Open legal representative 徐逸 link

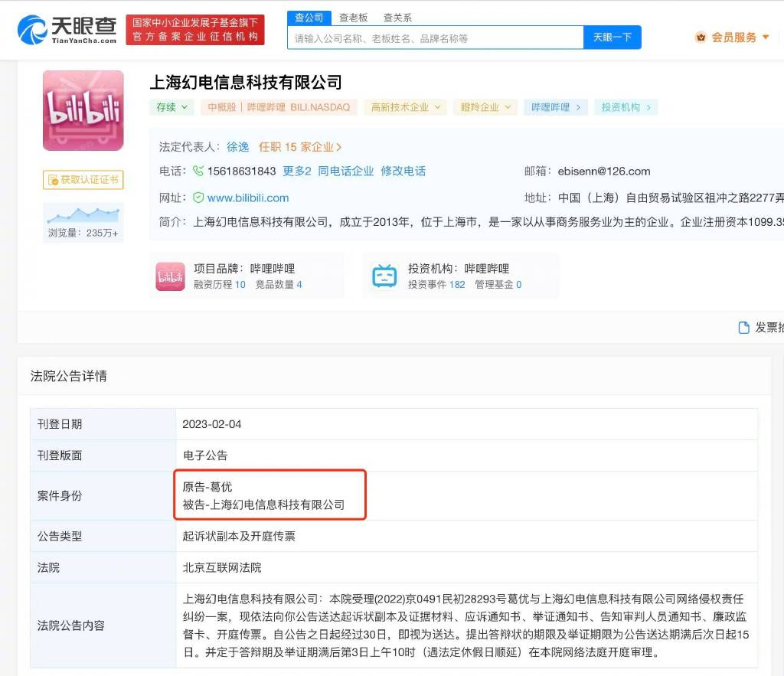pyautogui.click(x=237, y=147)
